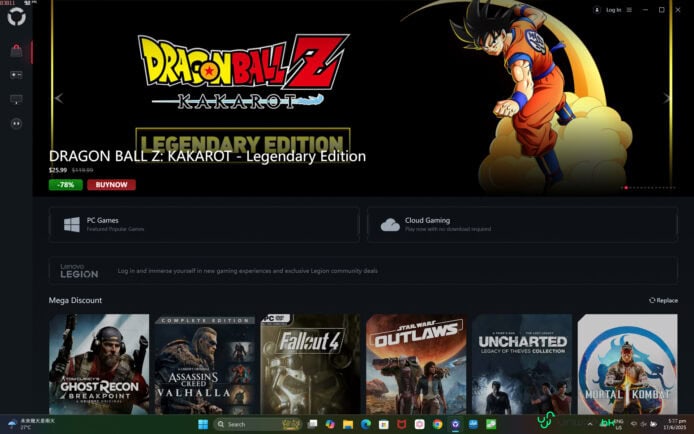Open Google Chrome from the taskbar

point(437,425)
